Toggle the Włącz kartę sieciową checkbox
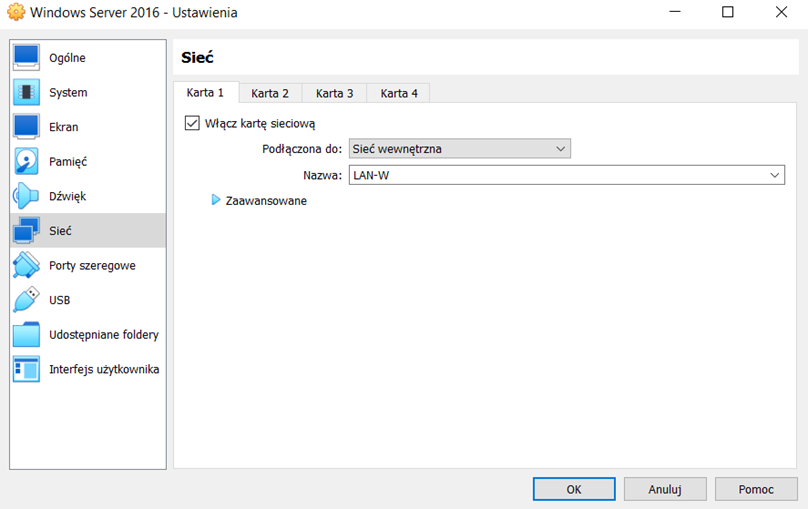Image resolution: width=808 pixels, height=509 pixels. pyautogui.click(x=193, y=123)
